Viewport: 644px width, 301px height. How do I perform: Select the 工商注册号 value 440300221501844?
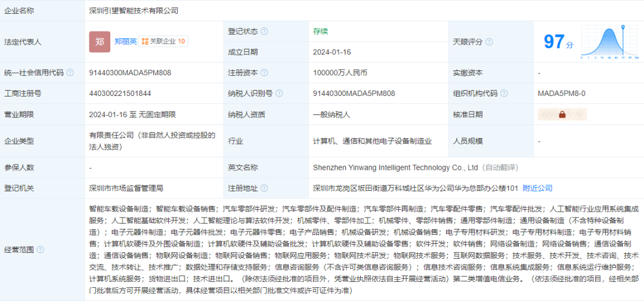point(120,94)
